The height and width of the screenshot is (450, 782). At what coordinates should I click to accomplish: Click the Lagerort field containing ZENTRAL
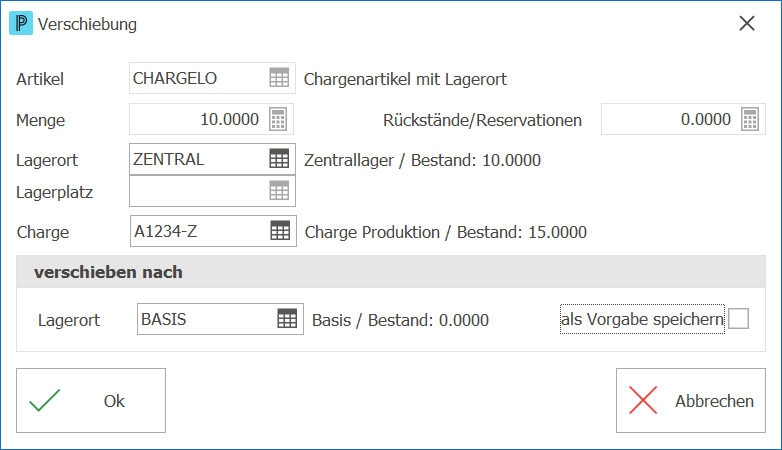tap(212, 159)
